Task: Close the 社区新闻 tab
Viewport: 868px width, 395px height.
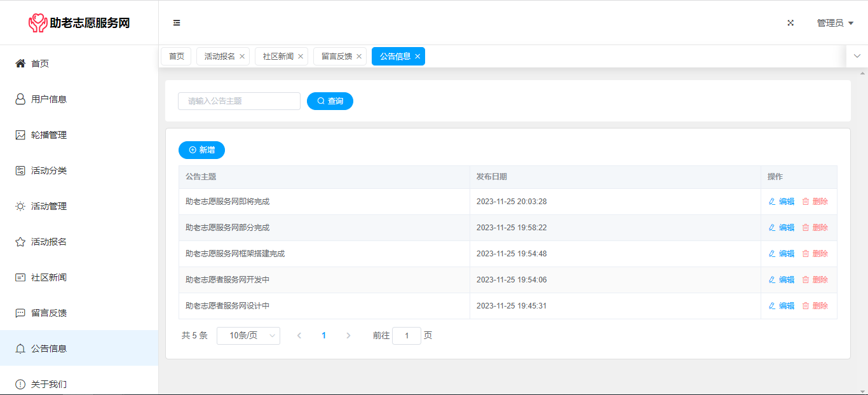Action: coord(301,57)
